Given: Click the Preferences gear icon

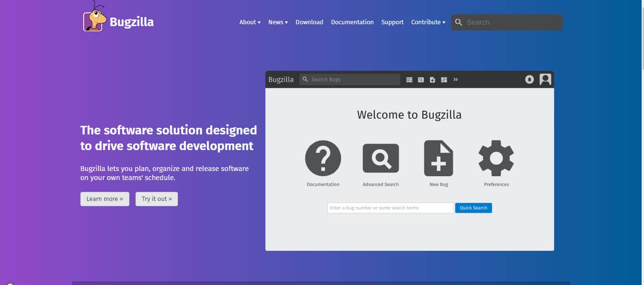Looking at the screenshot, I should (x=496, y=158).
